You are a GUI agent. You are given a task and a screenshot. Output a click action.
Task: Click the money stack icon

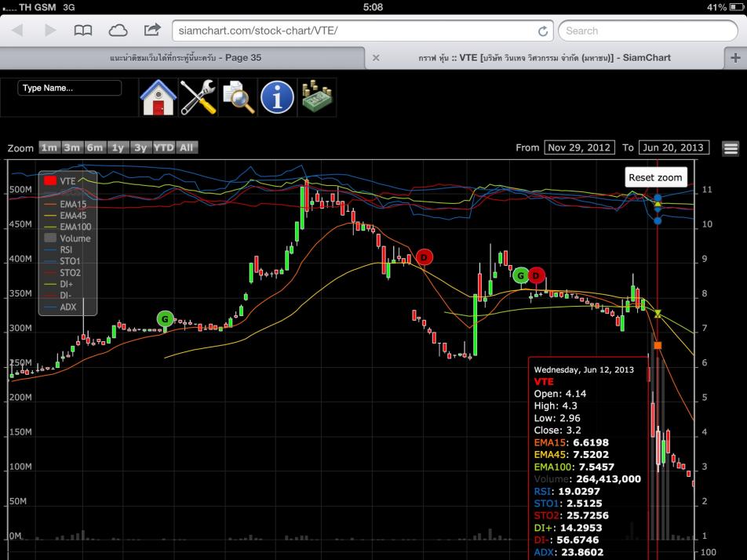317,97
